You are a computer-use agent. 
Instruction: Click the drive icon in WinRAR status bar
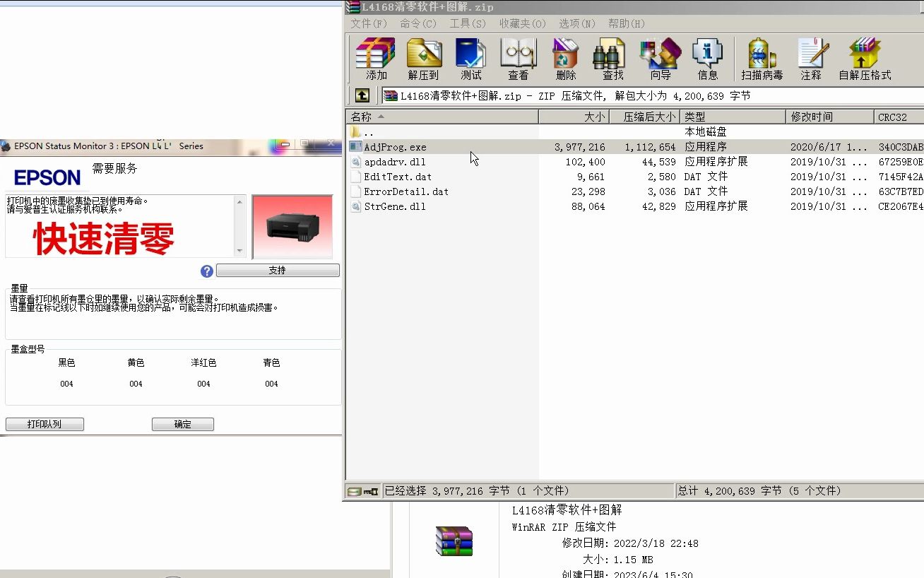pos(353,491)
